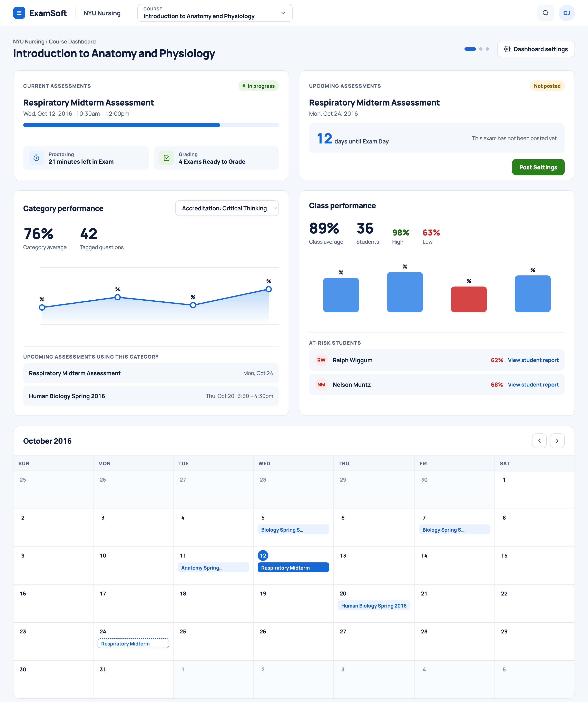
Task: View student report for Nelson Muntz
Action: (533, 384)
